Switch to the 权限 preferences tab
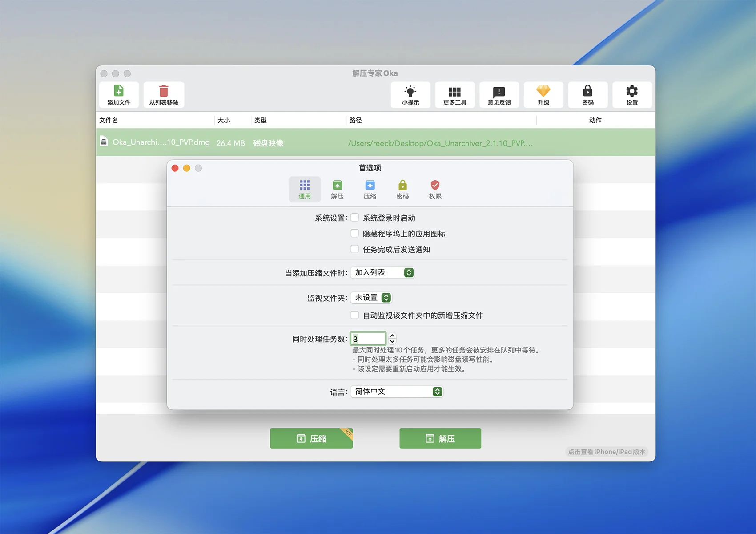The height and width of the screenshot is (534, 756). tap(435, 190)
